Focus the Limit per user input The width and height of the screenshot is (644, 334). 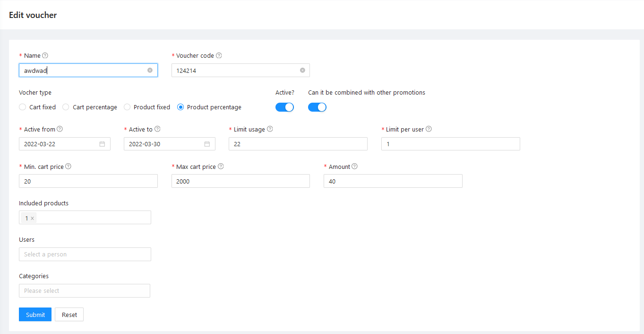tap(451, 144)
